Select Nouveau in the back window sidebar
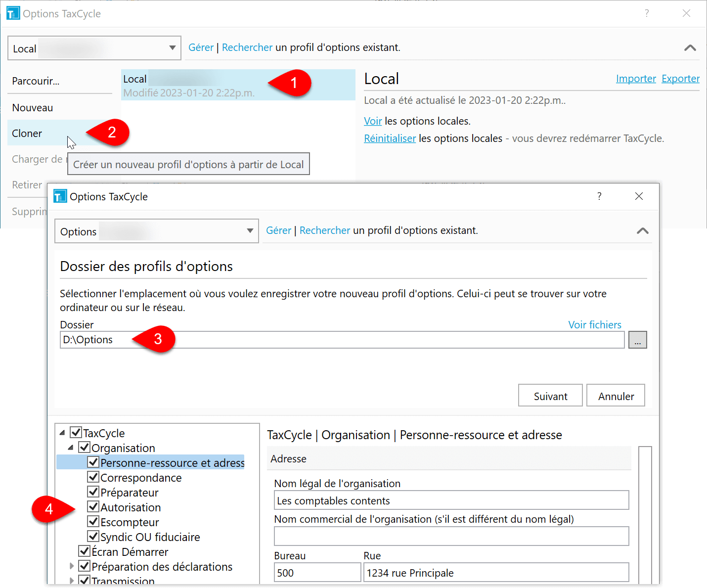The width and height of the screenshot is (707, 588). (x=60, y=107)
